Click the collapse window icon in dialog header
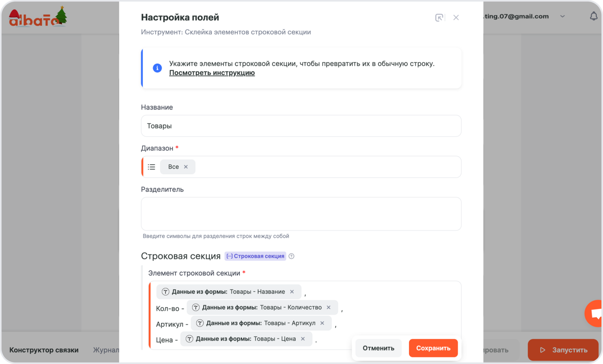Image resolution: width=603 pixels, height=364 pixels. 439,18
